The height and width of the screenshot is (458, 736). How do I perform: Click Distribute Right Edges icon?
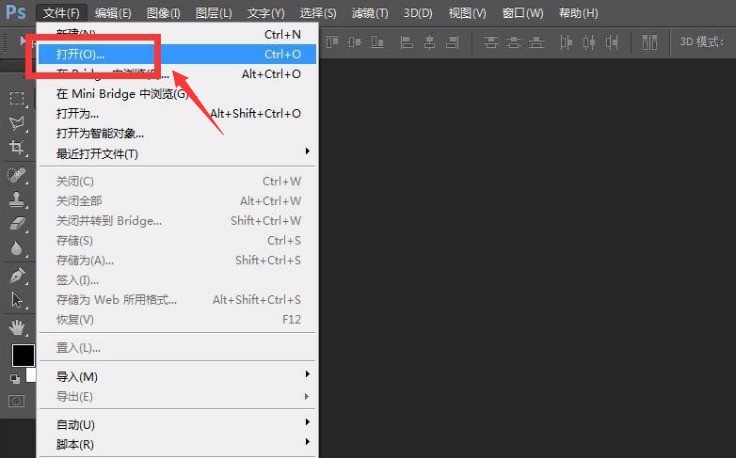click(x=612, y=42)
